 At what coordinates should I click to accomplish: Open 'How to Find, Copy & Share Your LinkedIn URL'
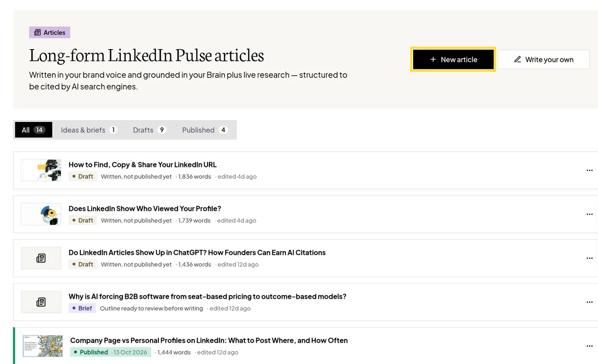point(142,165)
